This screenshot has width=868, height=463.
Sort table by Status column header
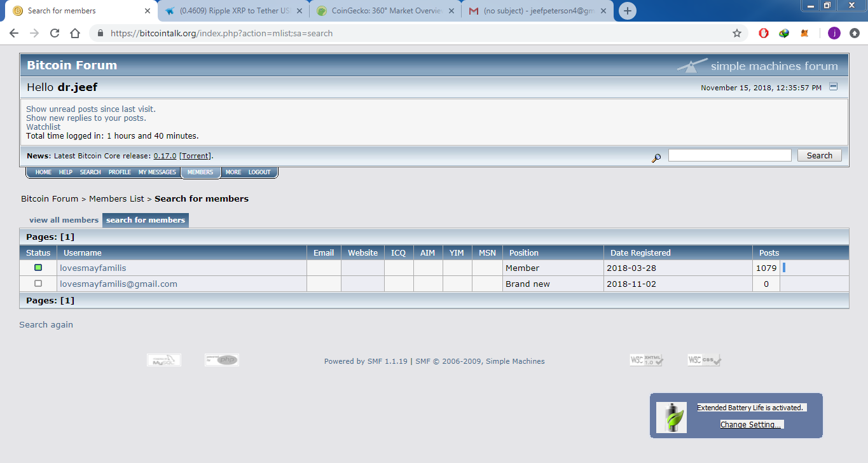[x=38, y=252]
